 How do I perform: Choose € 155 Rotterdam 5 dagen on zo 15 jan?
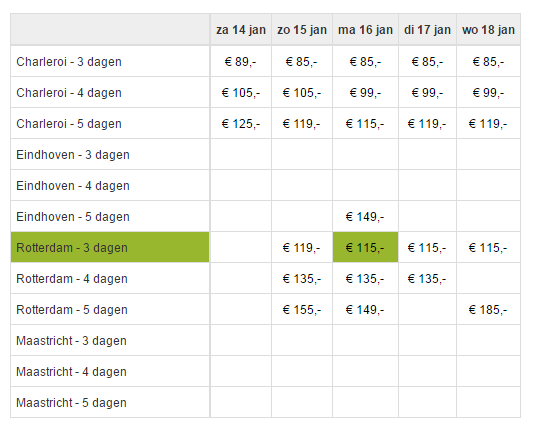click(302, 309)
